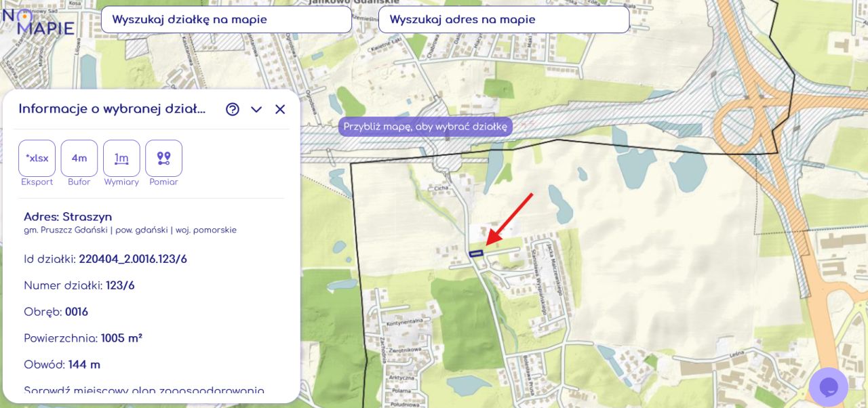
Task: Click the Informacje o wybranej działce title
Action: [112, 109]
